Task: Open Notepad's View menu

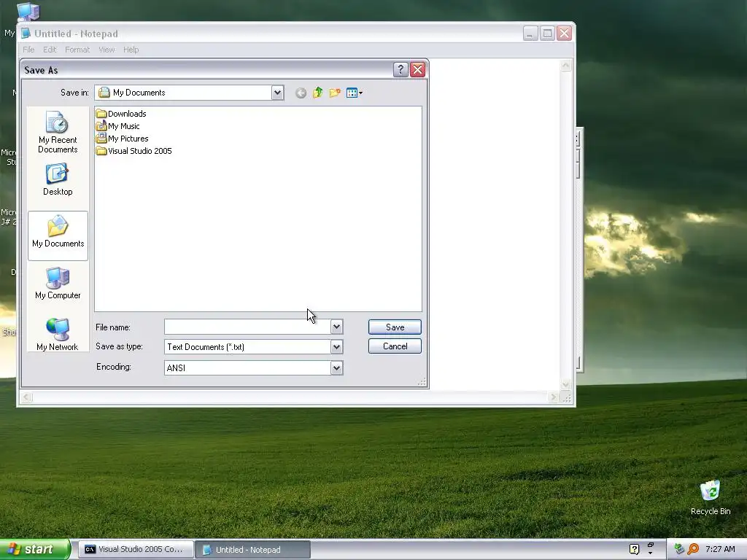Action: (x=107, y=50)
